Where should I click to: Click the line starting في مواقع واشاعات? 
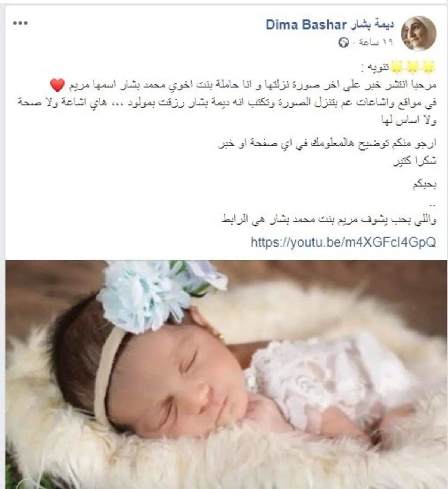point(227,103)
